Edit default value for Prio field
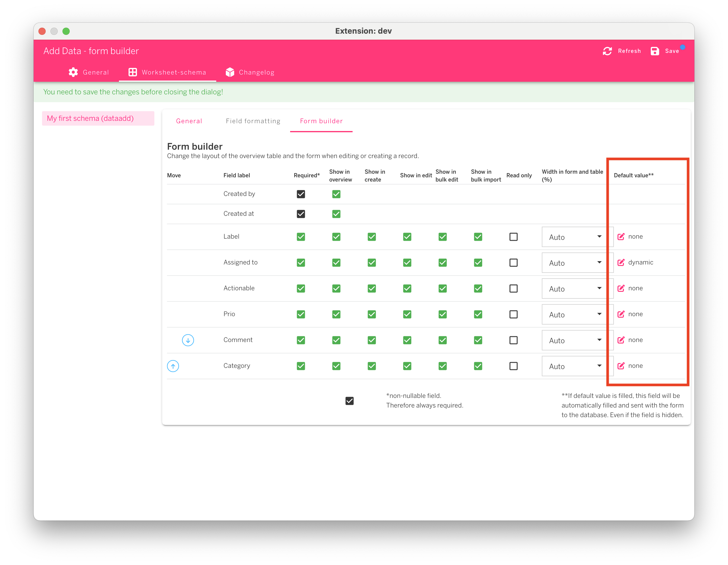This screenshot has height=565, width=728. click(621, 314)
